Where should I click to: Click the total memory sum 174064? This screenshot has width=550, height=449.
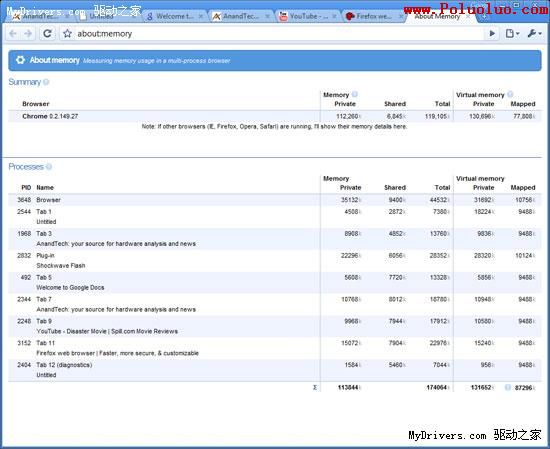(x=438, y=388)
